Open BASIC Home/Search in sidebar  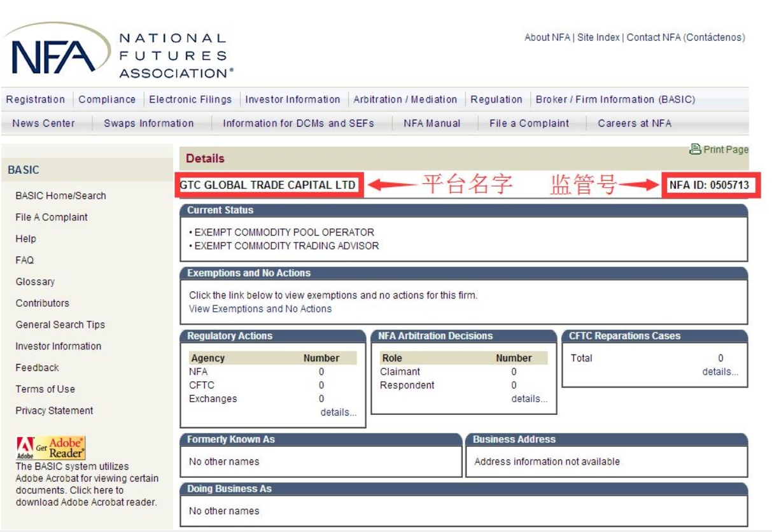61,196
